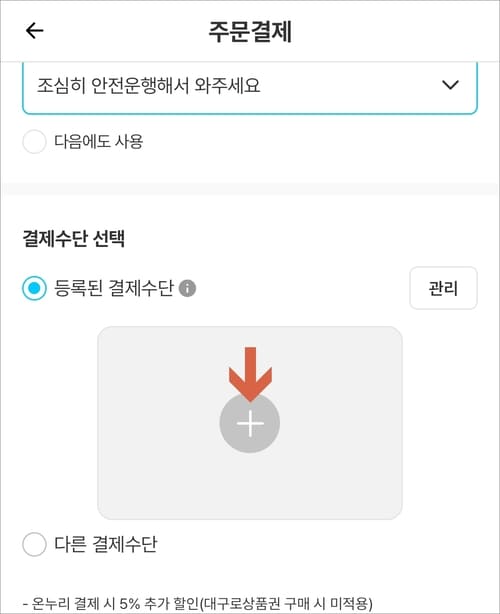Viewport: 500px width, 614px height.
Task: Enable the 다음에도 사용 checkbox circle
Action: pos(34,141)
